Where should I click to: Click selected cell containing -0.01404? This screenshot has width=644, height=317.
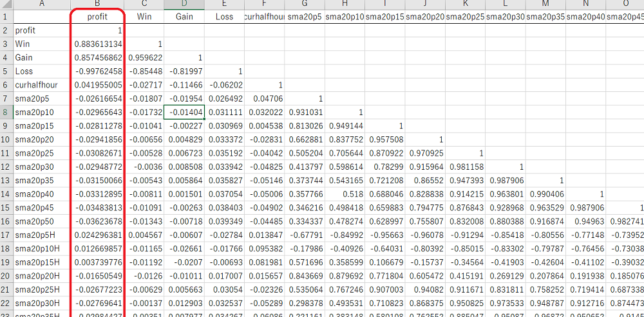[x=184, y=113]
